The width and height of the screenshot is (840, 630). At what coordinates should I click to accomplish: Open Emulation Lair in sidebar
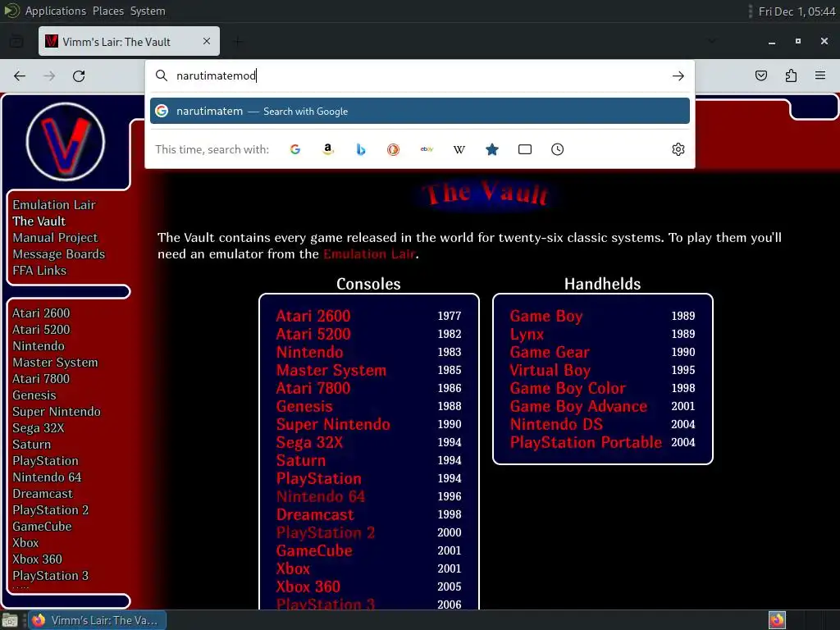pyautogui.click(x=54, y=204)
